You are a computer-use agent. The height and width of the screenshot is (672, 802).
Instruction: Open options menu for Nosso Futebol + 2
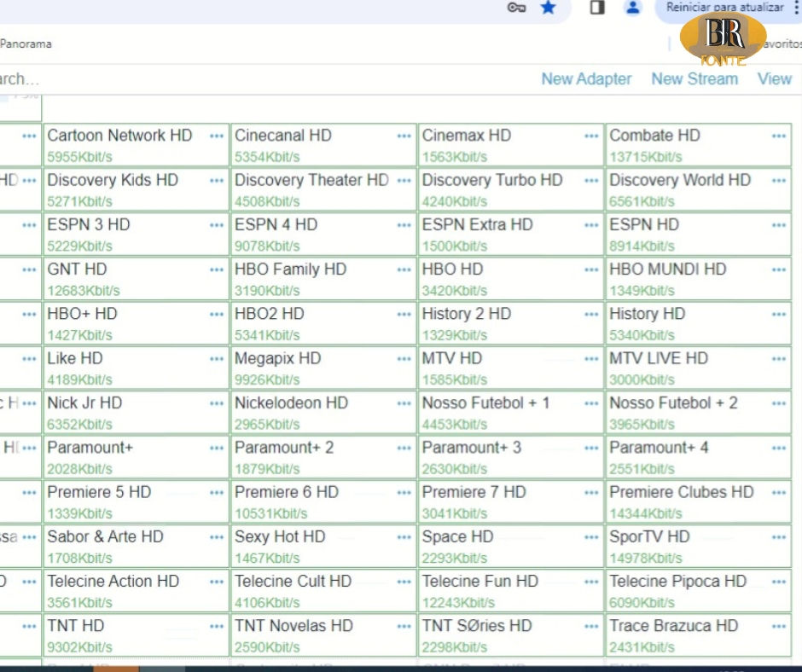[x=779, y=403]
